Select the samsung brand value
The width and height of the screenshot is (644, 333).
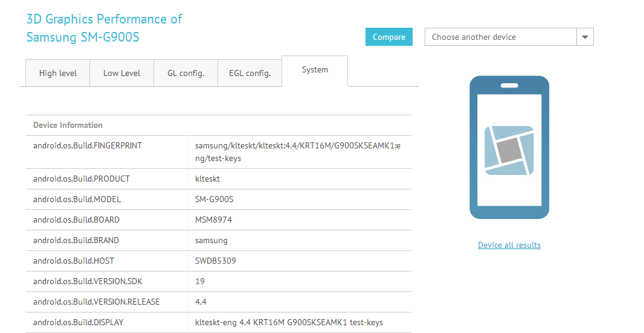click(211, 240)
